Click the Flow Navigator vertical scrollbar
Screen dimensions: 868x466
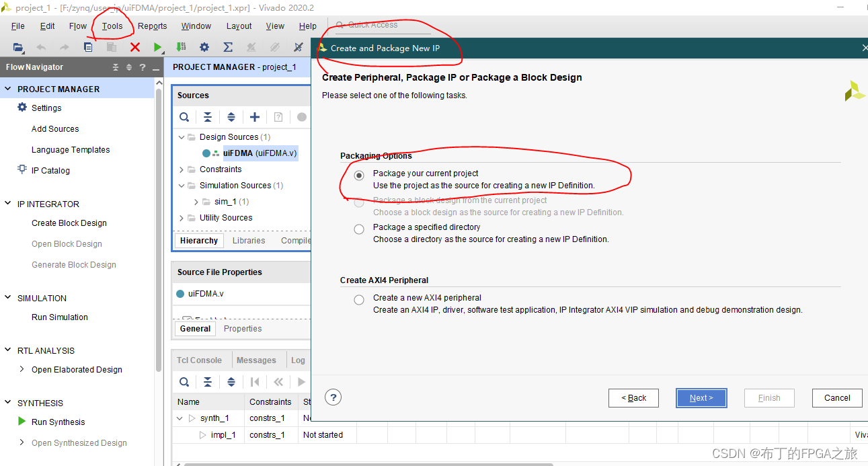159,229
